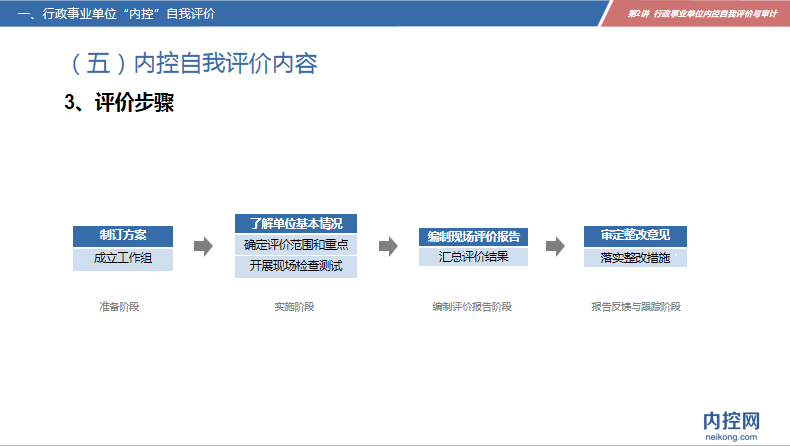Click the 了解单位基本情况 header box
Image resolution: width=790 pixels, height=446 pixels.
pos(296,223)
